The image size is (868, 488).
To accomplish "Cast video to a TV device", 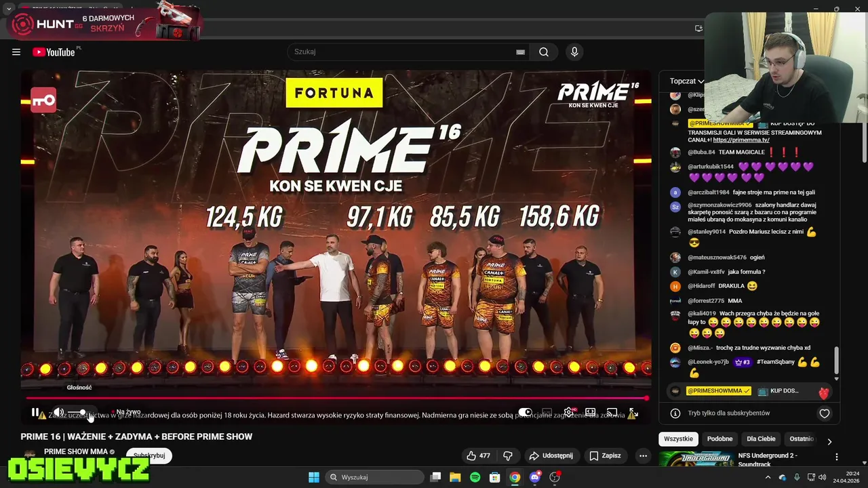I will [x=612, y=412].
